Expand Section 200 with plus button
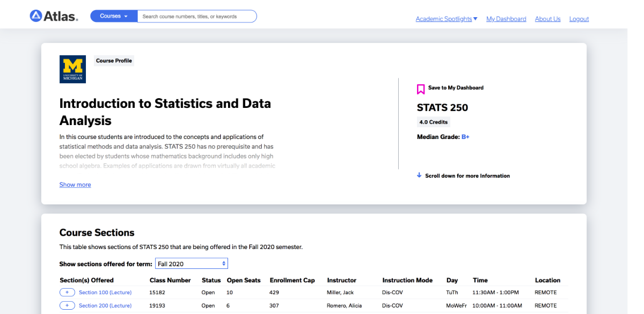Image resolution: width=644 pixels, height=314 pixels. point(67,305)
